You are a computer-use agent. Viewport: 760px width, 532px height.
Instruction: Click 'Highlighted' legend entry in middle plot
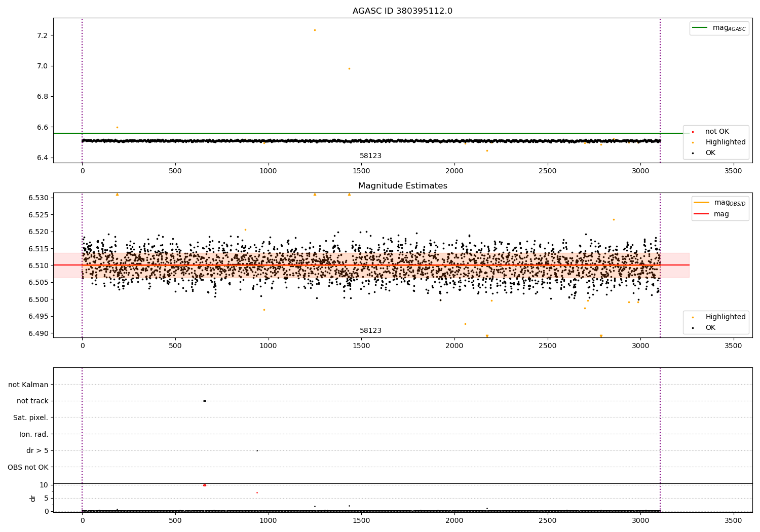click(x=718, y=317)
